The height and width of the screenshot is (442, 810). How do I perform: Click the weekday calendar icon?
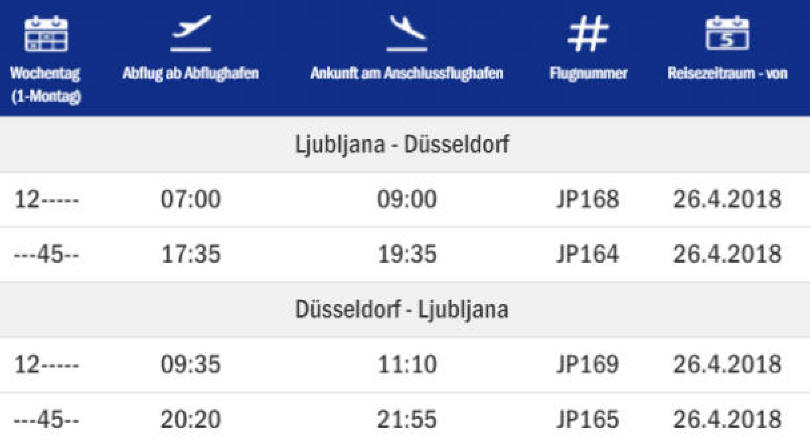46,34
